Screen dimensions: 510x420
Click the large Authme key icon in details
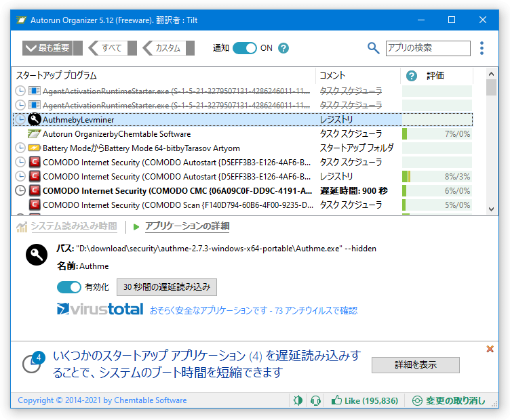(x=37, y=255)
